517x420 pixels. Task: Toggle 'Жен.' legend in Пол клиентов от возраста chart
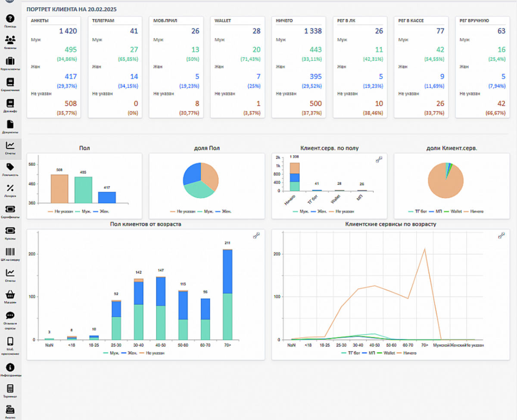130,353
